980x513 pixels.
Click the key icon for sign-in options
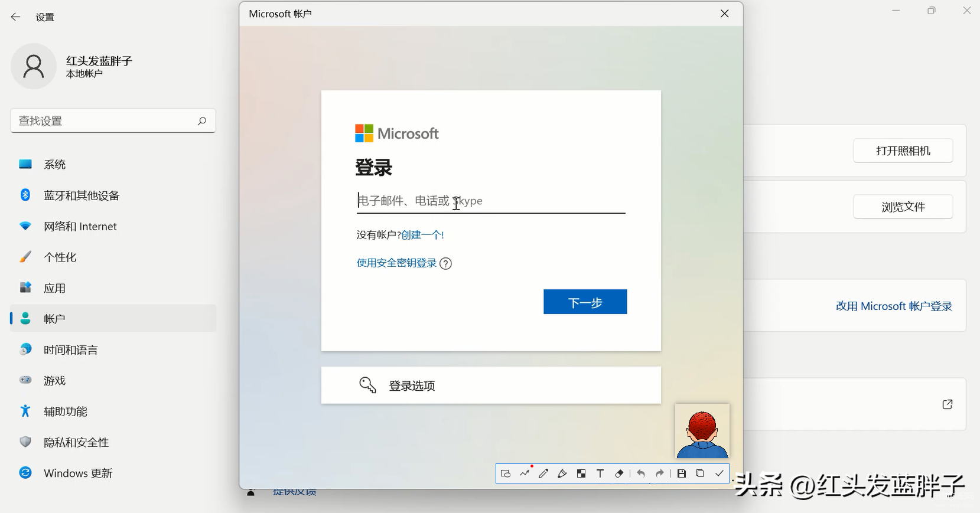click(x=367, y=385)
